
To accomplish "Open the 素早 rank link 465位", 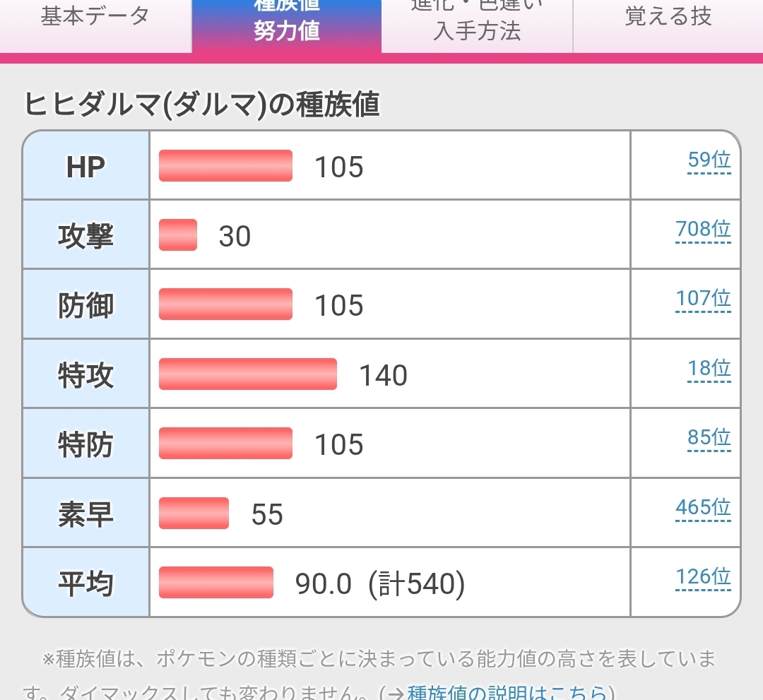I will point(703,508).
